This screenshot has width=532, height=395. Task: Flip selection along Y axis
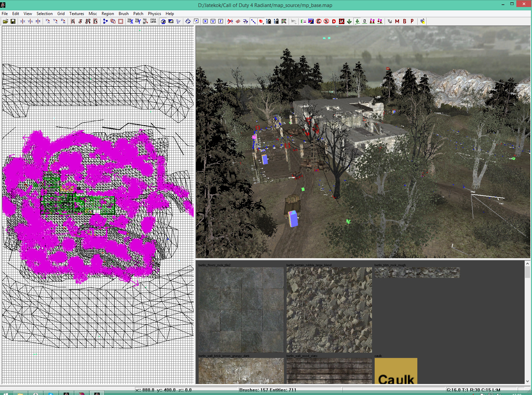pyautogui.click(x=30, y=21)
